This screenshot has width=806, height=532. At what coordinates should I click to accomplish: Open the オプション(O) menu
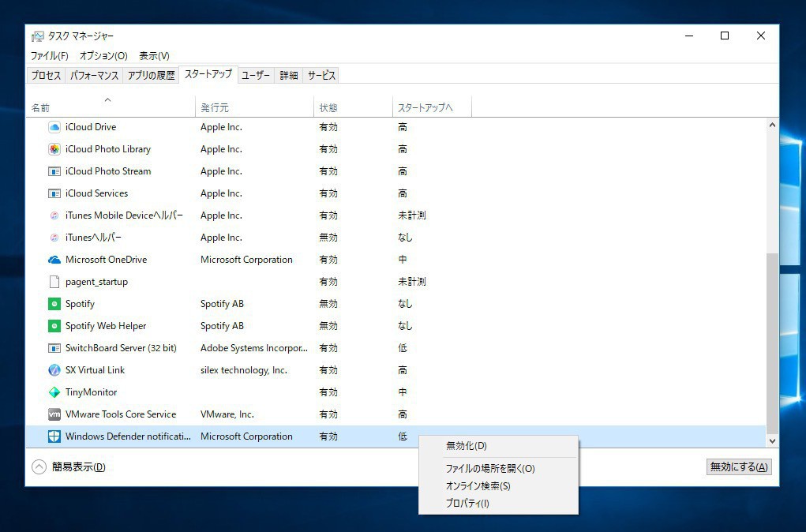tap(103, 56)
